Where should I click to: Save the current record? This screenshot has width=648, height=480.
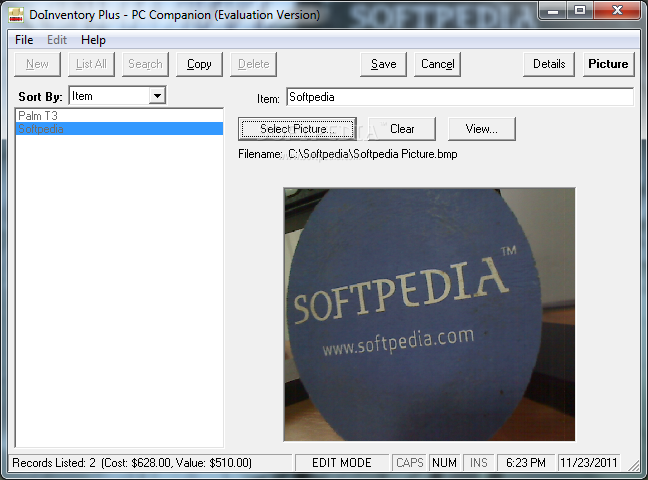(384, 64)
